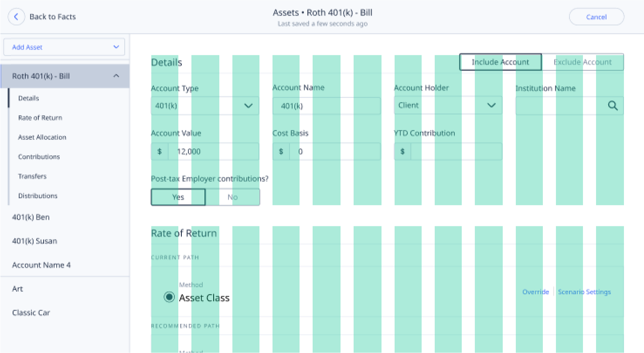Screen dimensions: 644x353
Task: Open the Add Asset dropdown
Action: click(64, 47)
